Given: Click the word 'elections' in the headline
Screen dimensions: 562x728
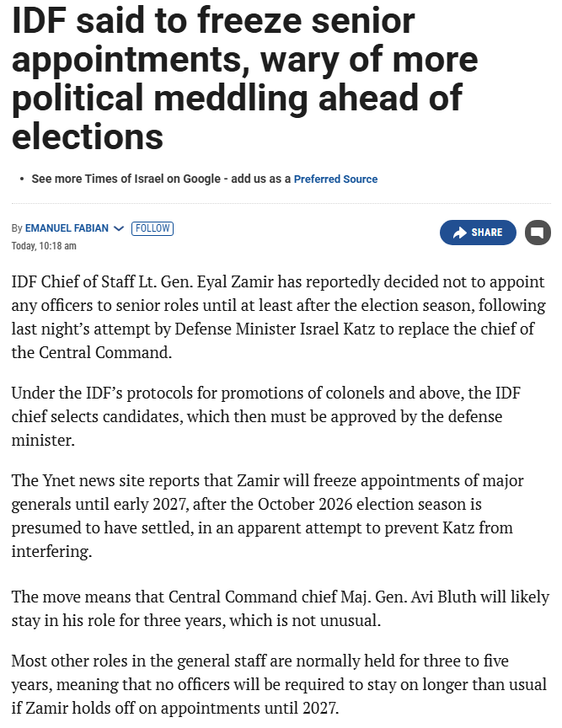Looking at the screenshot, I should (x=88, y=136).
